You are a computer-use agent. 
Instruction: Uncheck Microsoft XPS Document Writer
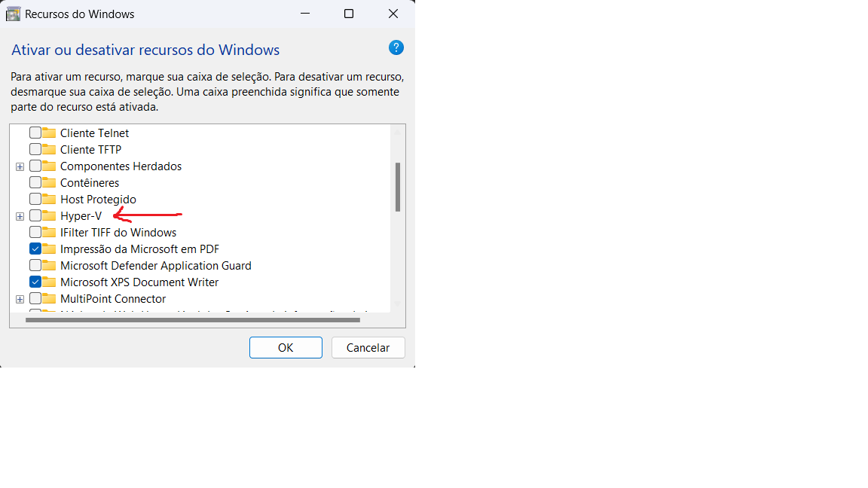pos(35,282)
